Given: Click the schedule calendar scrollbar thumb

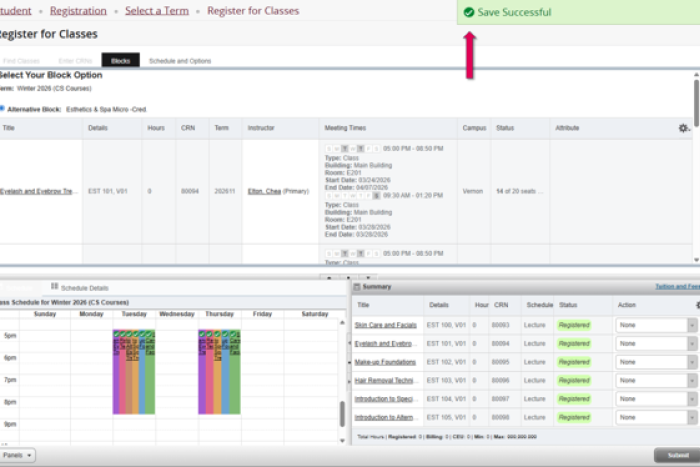Looking at the screenshot, I should [x=342, y=414].
